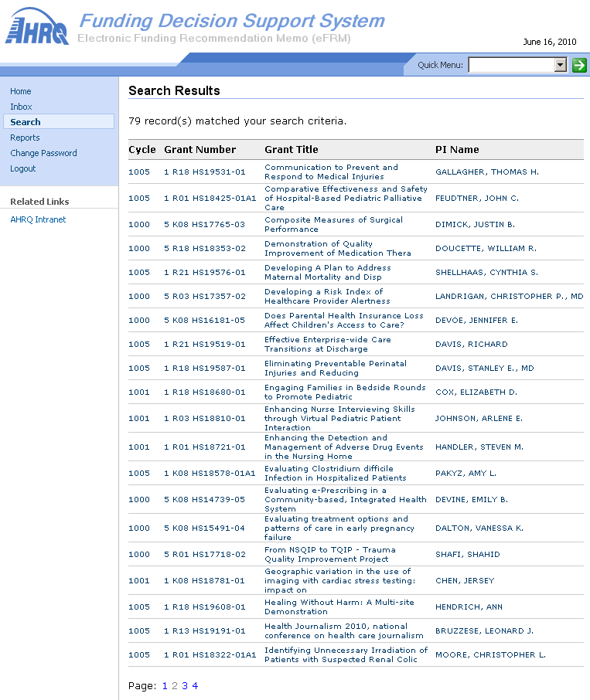Screen dimensions: 590x700
Task: Open grant 5 R18 HS18353-02
Action: click(205, 249)
